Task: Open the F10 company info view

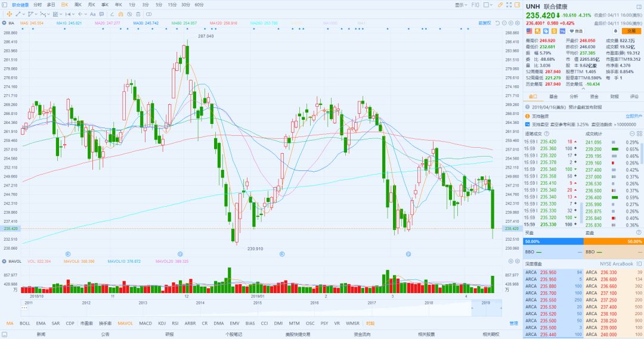Action: [x=475, y=5]
